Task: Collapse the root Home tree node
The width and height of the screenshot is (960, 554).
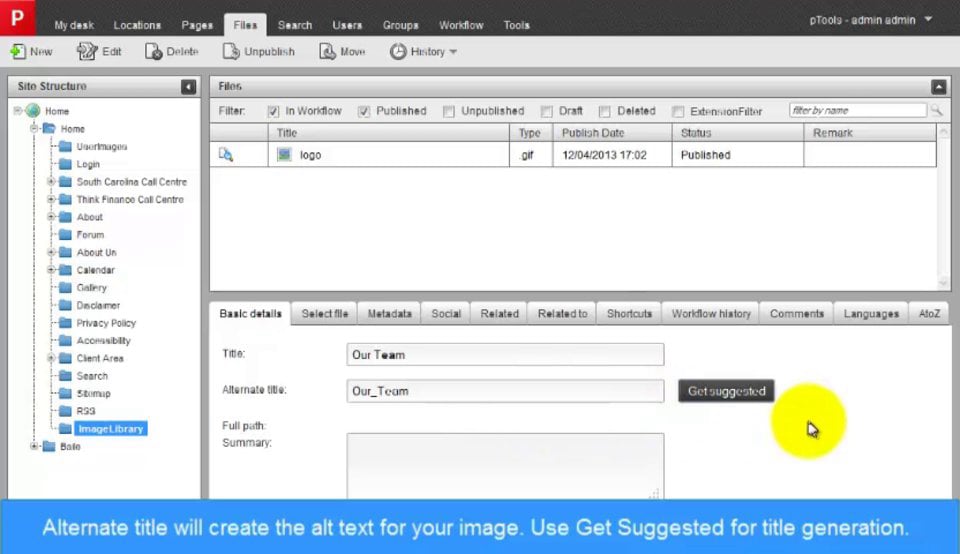Action: (18, 111)
